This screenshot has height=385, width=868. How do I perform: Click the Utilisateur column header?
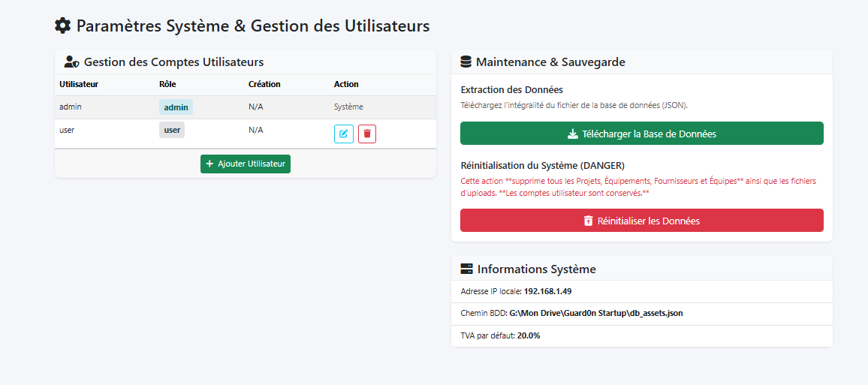point(79,84)
